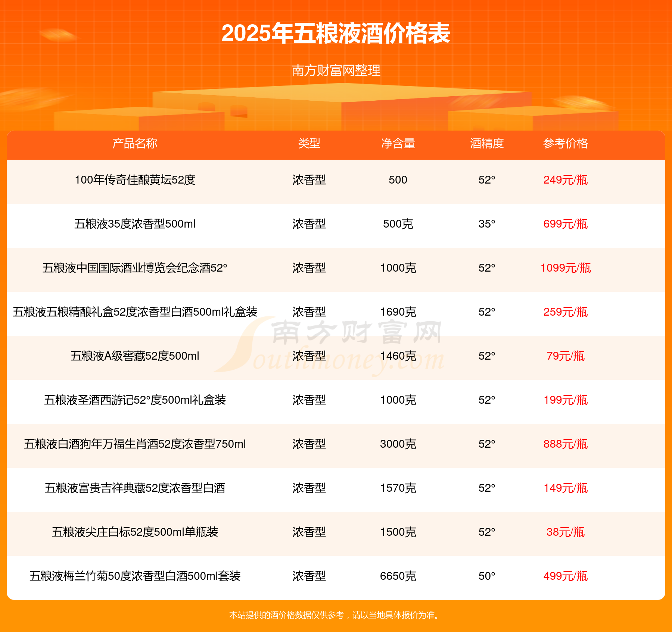This screenshot has width=672, height=632.
Task: Click the 产品名称 column header
Action: click(135, 143)
